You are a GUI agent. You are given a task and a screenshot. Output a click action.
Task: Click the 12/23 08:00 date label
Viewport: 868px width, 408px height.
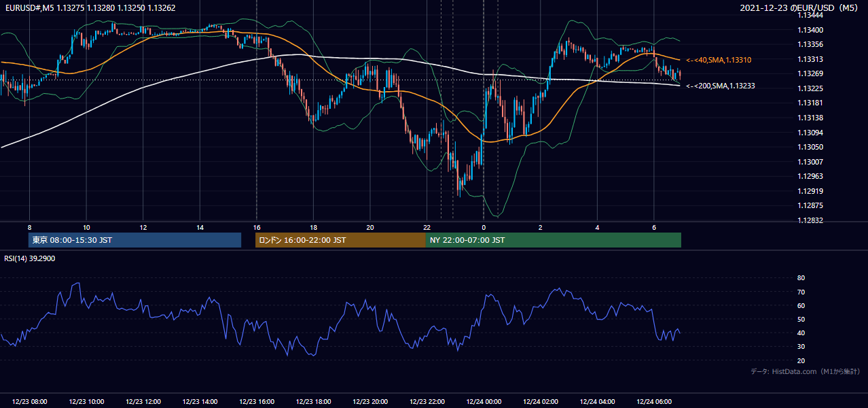tap(29, 402)
